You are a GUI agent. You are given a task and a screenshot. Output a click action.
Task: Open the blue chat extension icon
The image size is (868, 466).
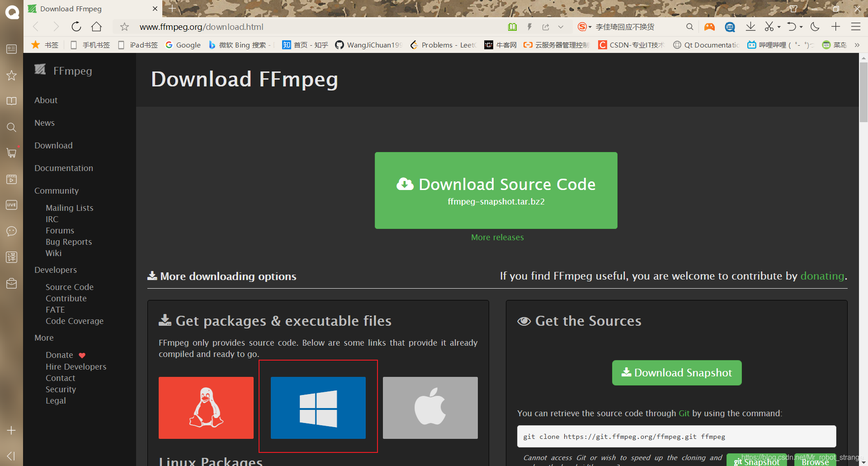click(x=730, y=27)
